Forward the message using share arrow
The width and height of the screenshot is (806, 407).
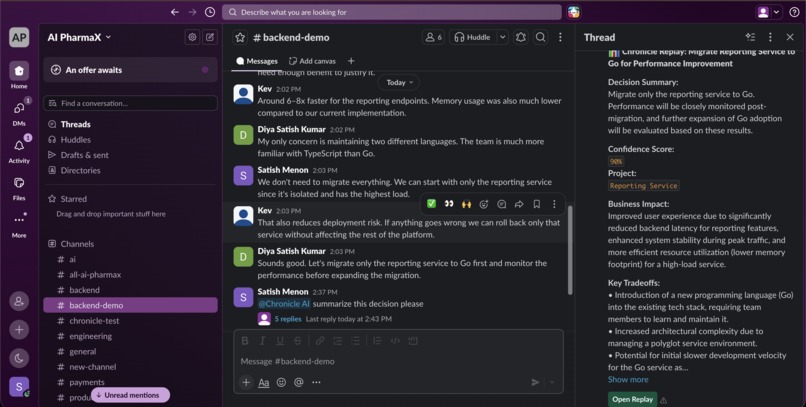pyautogui.click(x=519, y=204)
